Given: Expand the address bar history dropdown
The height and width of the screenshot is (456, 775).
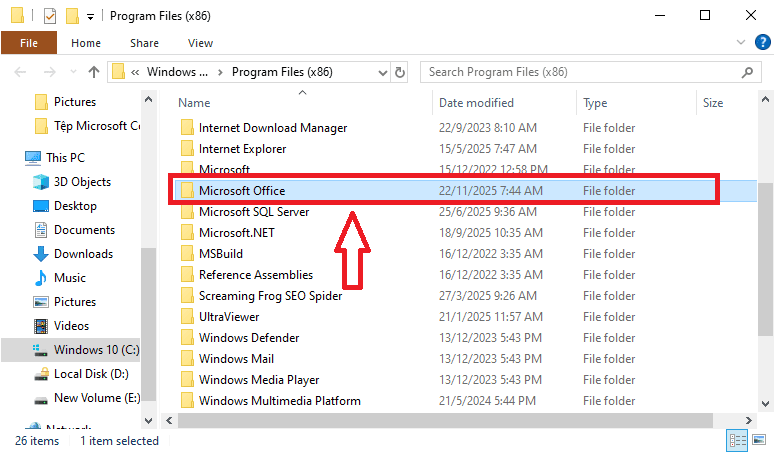Looking at the screenshot, I should [381, 72].
